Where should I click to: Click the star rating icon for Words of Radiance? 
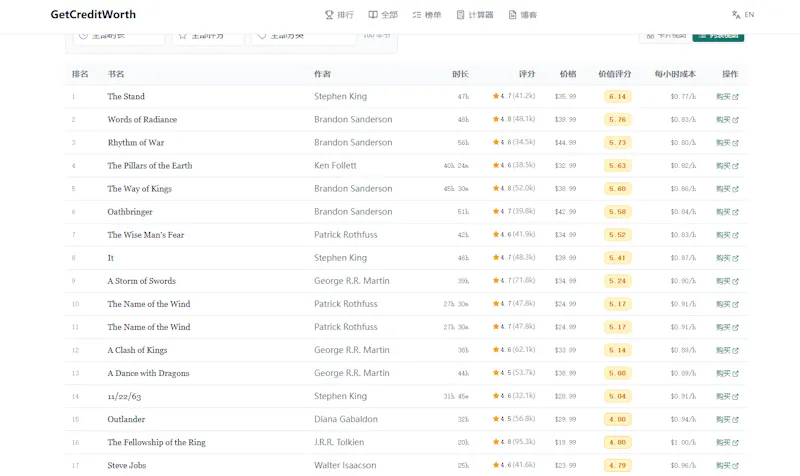(x=495, y=119)
